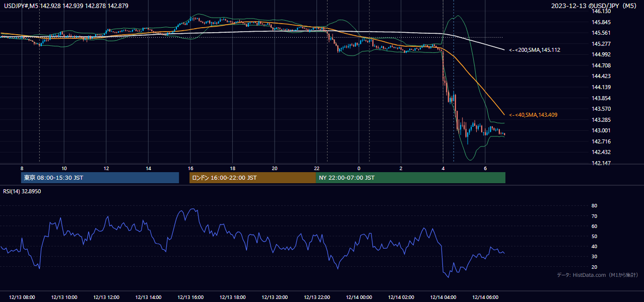The width and height of the screenshot is (644, 302).
Task: Click the 12/14 00:00 time label
Action: [x=359, y=297]
